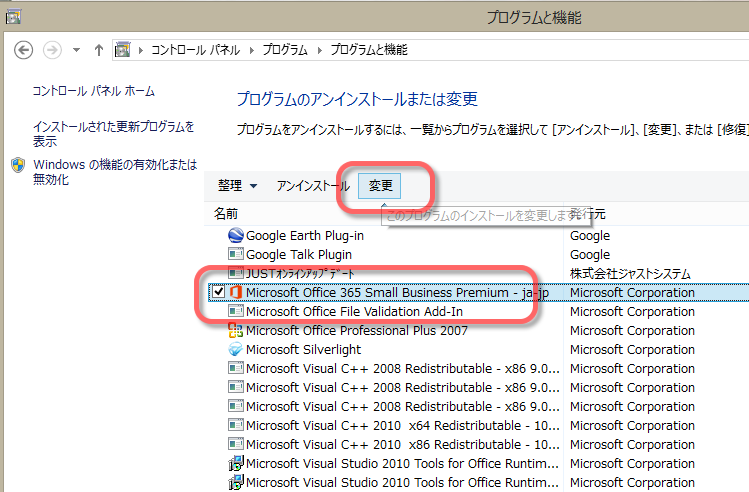Click the orange Office 365 icon

pyautogui.click(x=236, y=292)
